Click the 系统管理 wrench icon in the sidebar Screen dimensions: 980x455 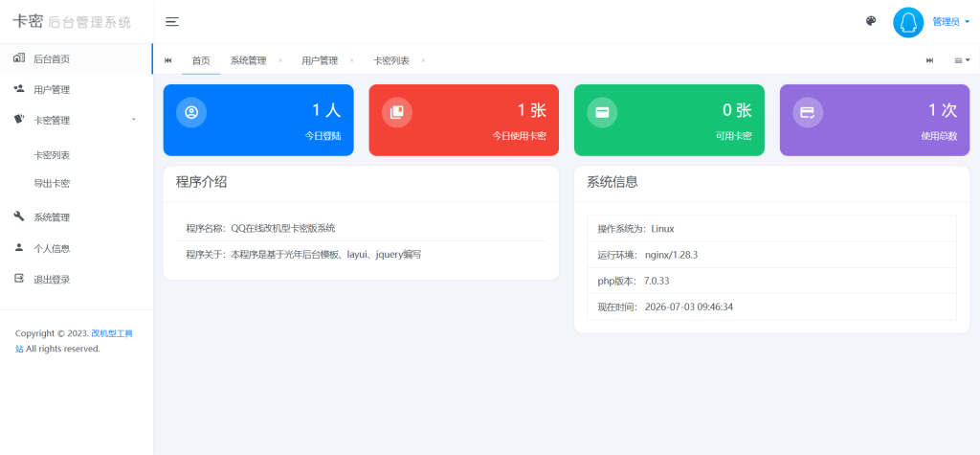tap(19, 216)
